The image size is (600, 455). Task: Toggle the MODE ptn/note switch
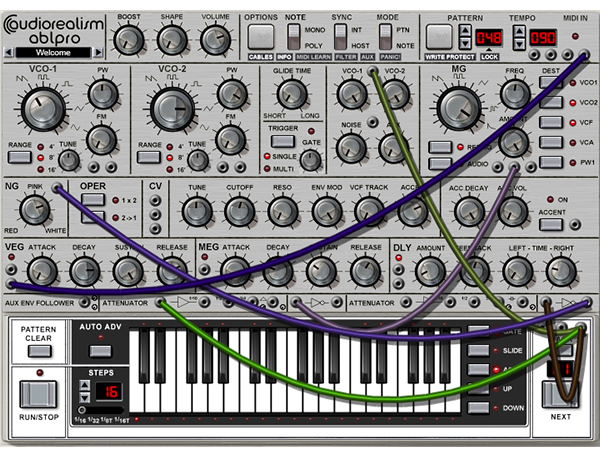tap(386, 37)
